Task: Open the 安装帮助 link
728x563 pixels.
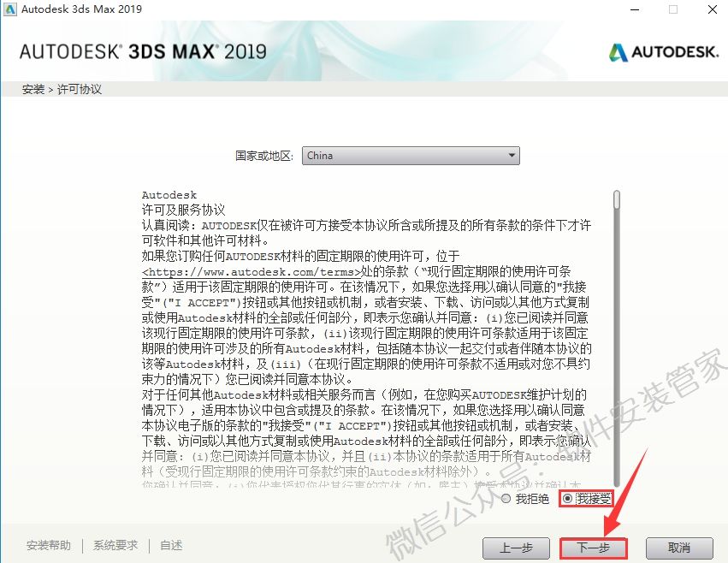Action: (49, 545)
